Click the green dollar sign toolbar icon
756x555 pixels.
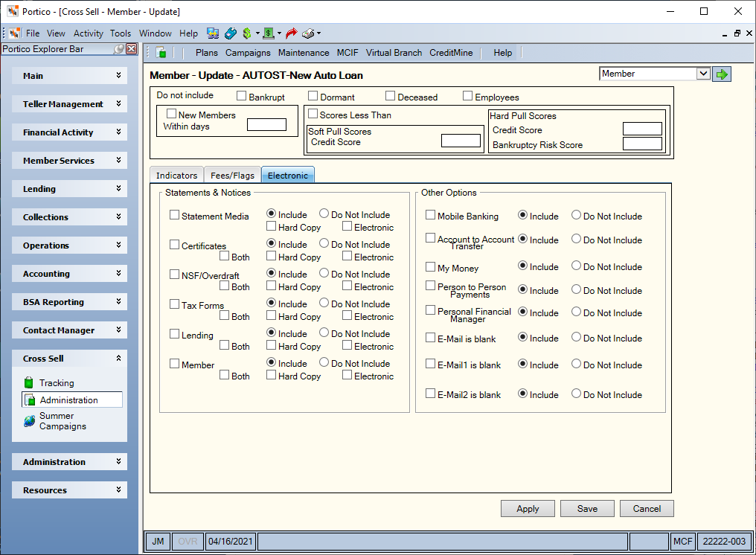click(x=247, y=33)
